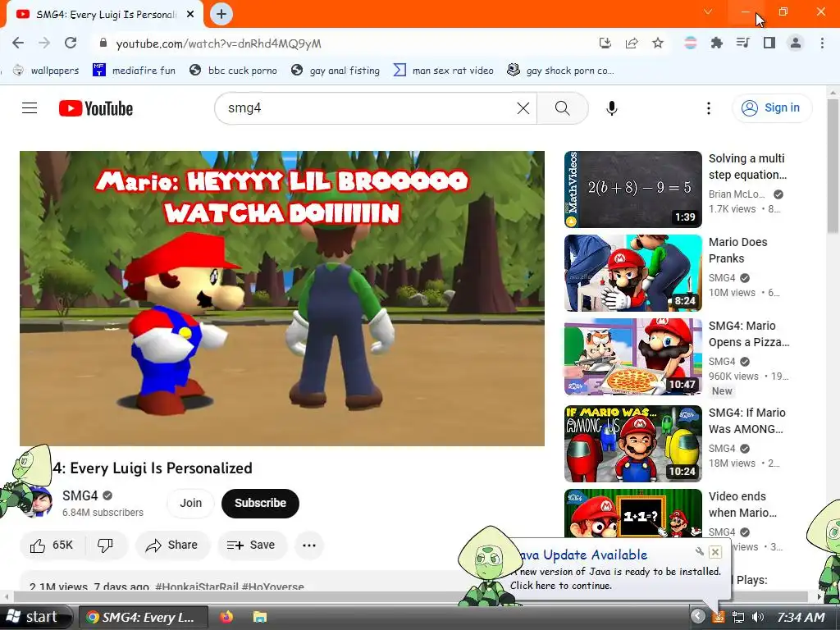
Task: Clear the search text with the X icon
Action: click(x=523, y=108)
